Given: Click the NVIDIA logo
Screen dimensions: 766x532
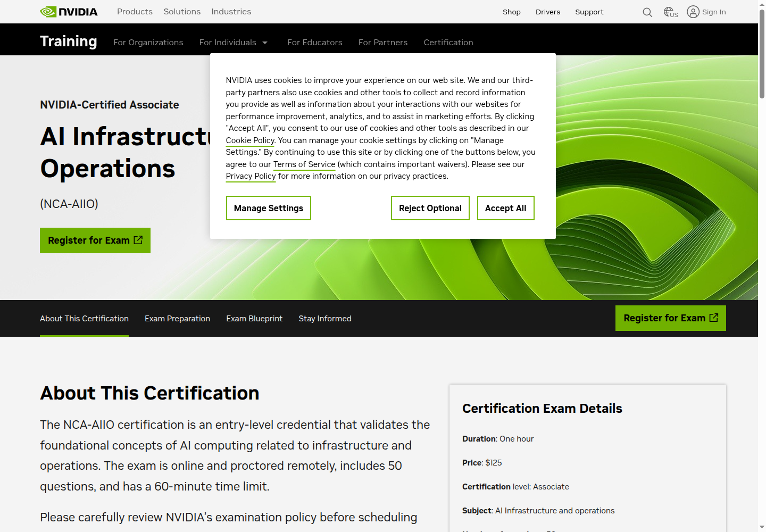Looking at the screenshot, I should 69,12.
